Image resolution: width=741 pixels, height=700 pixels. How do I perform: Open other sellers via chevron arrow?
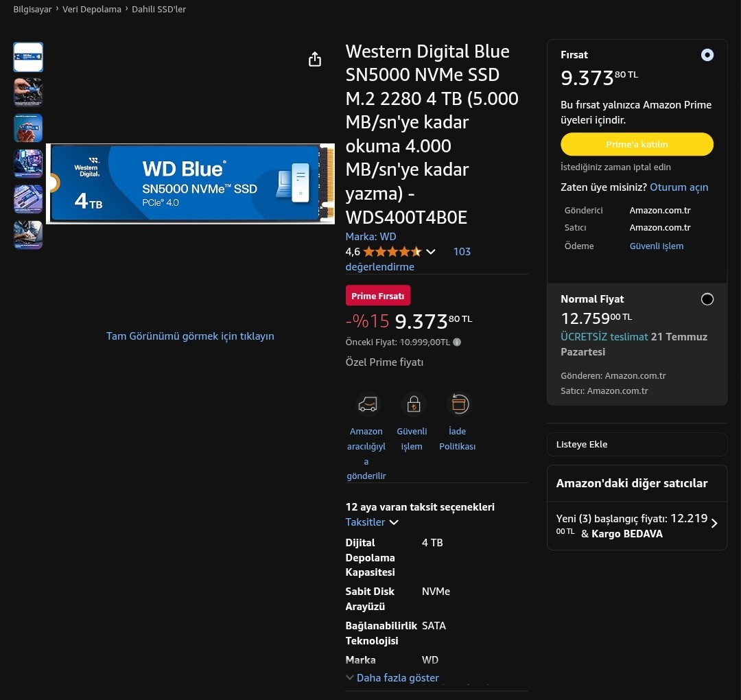point(714,523)
